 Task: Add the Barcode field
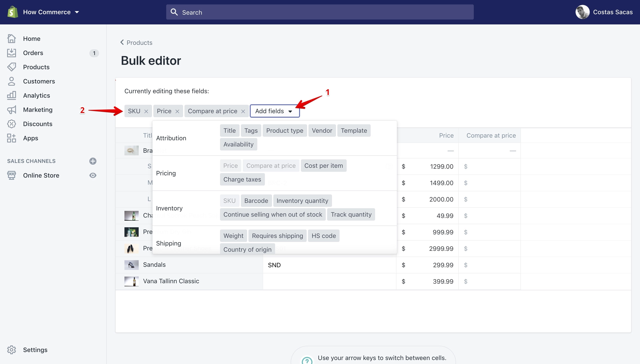256,200
